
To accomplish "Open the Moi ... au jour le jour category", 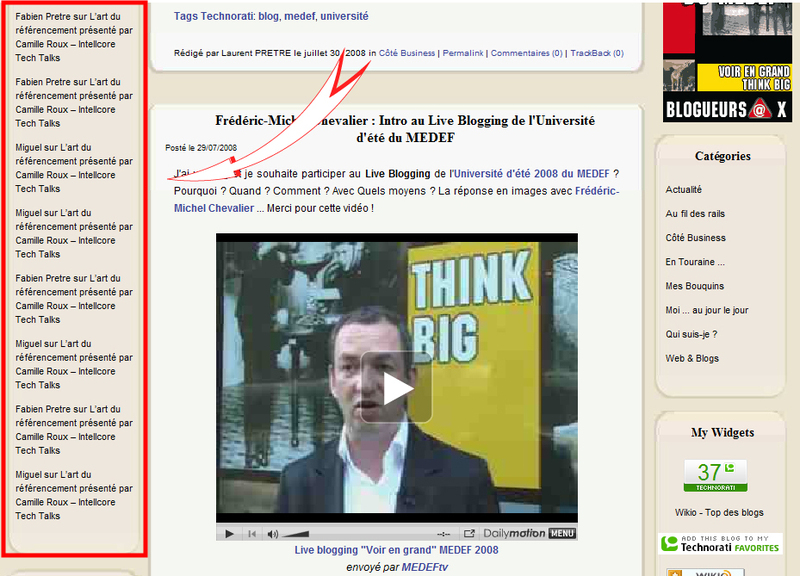I will pyautogui.click(x=707, y=310).
